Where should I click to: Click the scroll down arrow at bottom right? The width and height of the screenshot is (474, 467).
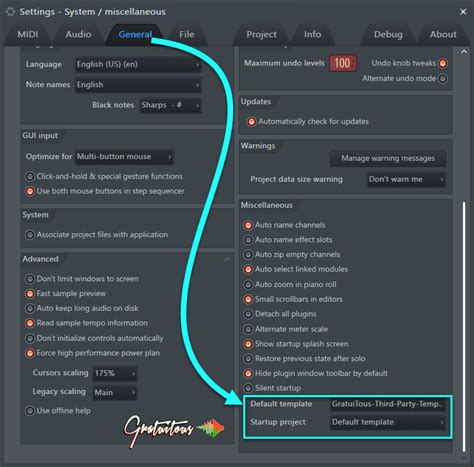pos(463,457)
